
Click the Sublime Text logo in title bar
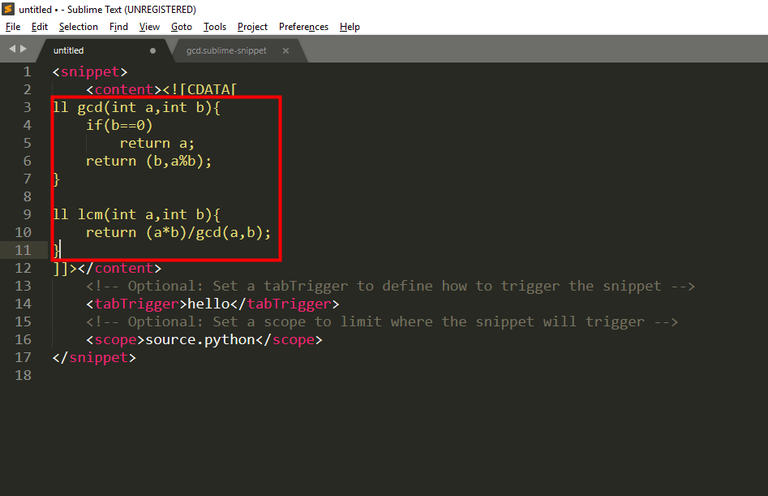(x=8, y=9)
